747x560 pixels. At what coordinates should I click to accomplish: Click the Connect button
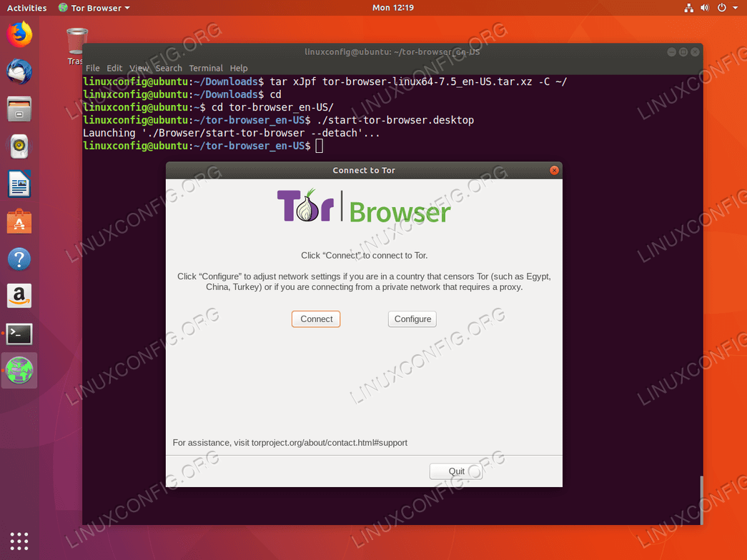tap(316, 319)
